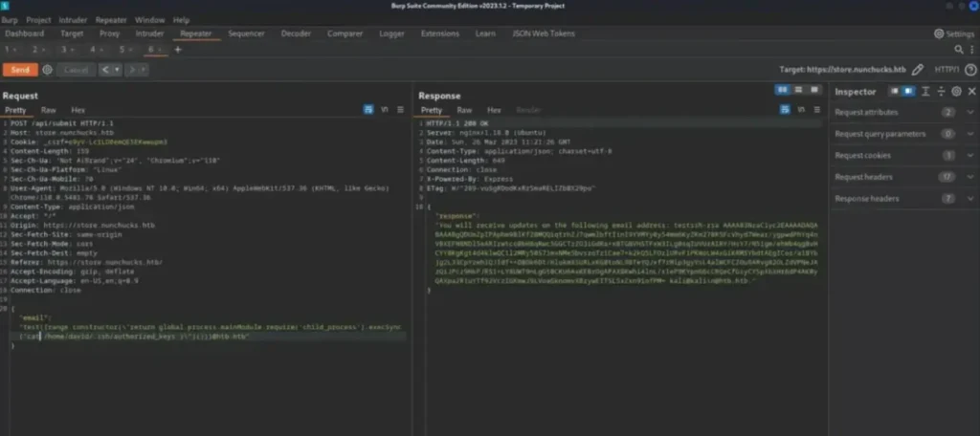980x436 pixels.
Task: Open Burp Settings in top right
Action: pos(952,33)
